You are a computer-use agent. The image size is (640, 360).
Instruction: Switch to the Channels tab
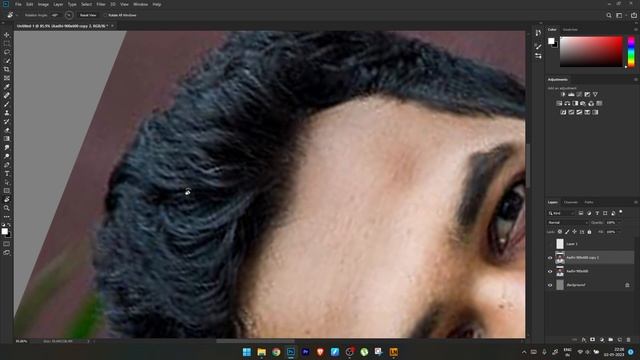coord(571,202)
